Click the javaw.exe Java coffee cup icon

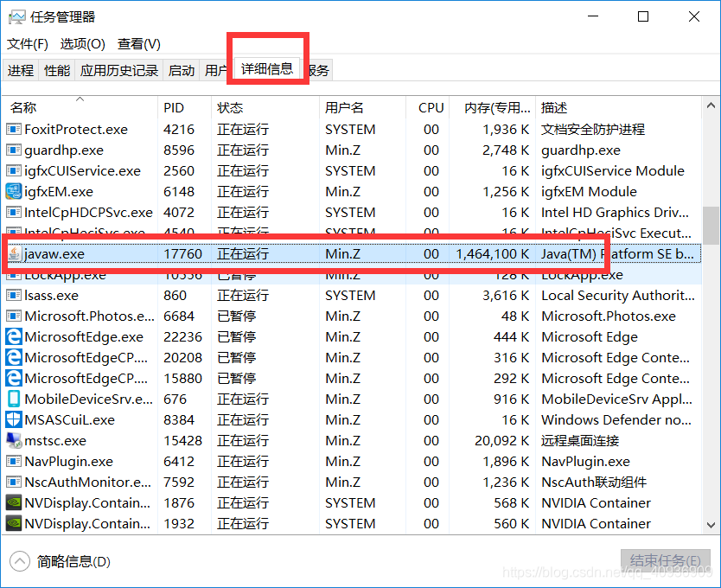15,253
